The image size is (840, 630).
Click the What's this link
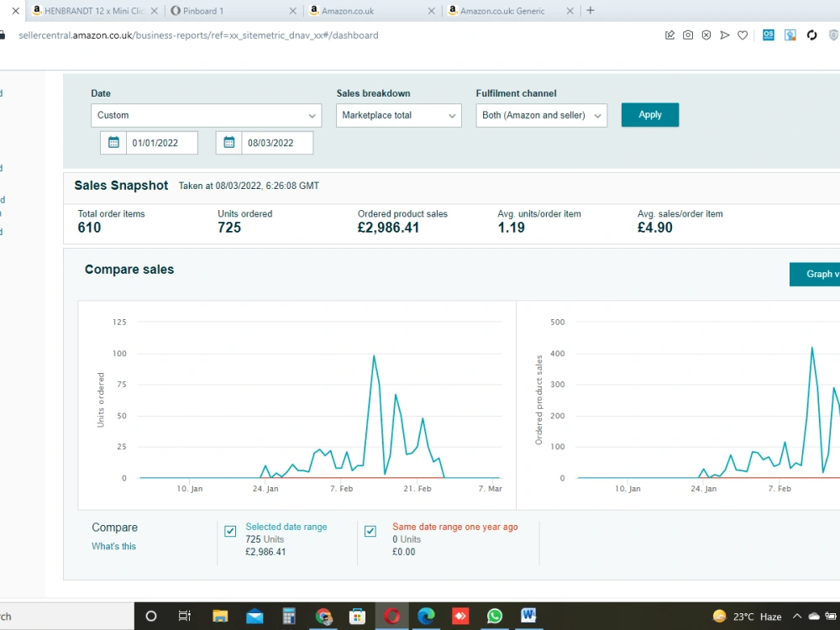[113, 546]
